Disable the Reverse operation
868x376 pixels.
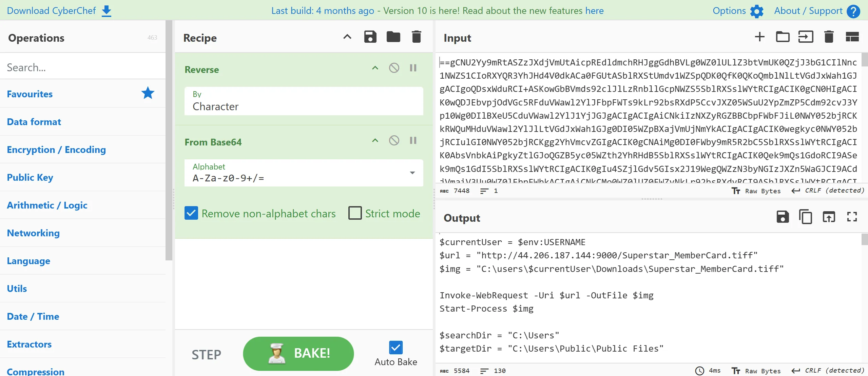(394, 68)
